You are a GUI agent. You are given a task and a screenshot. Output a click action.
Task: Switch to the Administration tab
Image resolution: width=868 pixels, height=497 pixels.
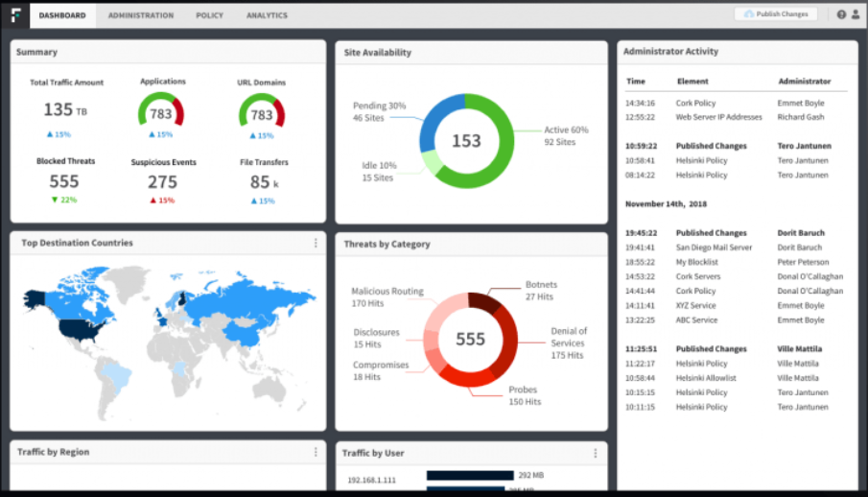click(x=141, y=15)
